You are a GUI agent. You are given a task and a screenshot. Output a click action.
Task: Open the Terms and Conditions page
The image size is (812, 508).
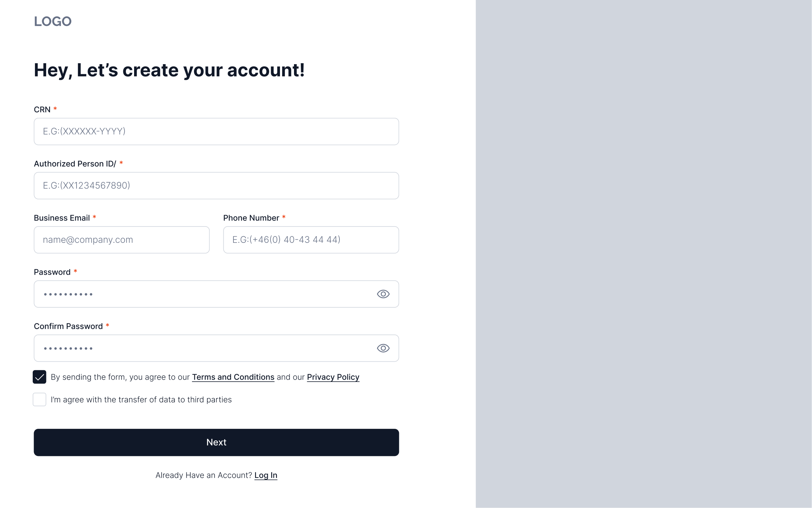click(233, 377)
